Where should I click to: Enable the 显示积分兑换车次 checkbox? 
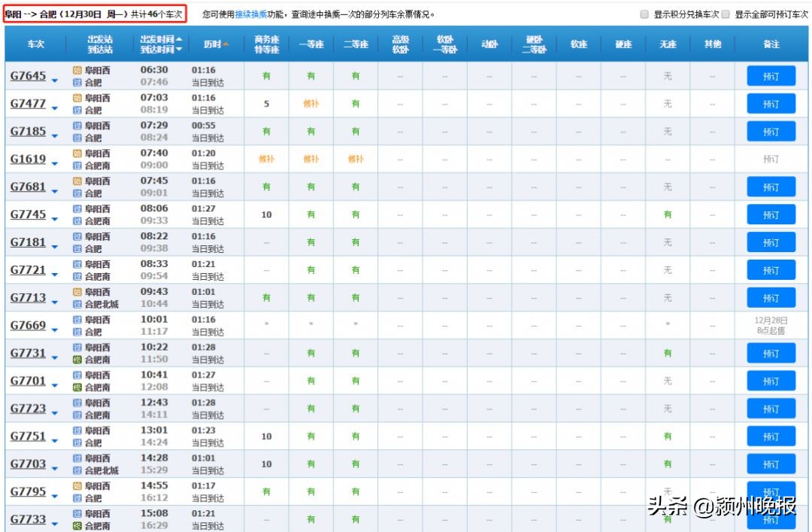coord(644,13)
